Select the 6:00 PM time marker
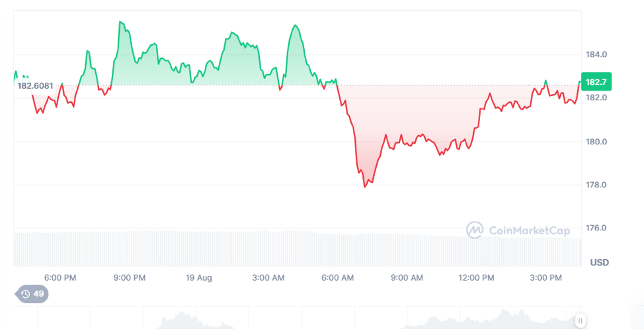Image resolution: width=644 pixels, height=329 pixels. (60, 278)
